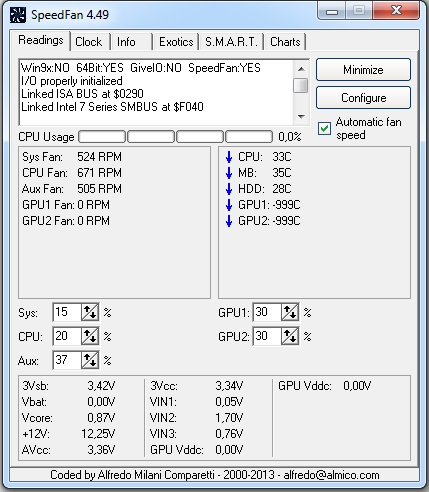Open the Exotics tab

click(x=176, y=42)
